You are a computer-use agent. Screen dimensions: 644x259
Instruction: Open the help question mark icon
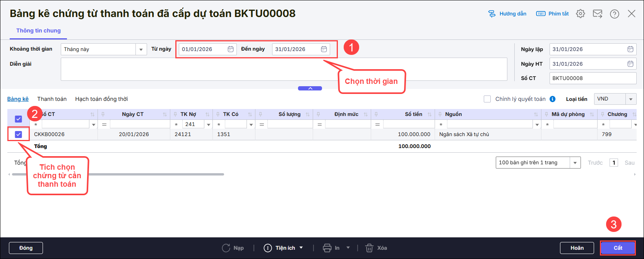615,14
